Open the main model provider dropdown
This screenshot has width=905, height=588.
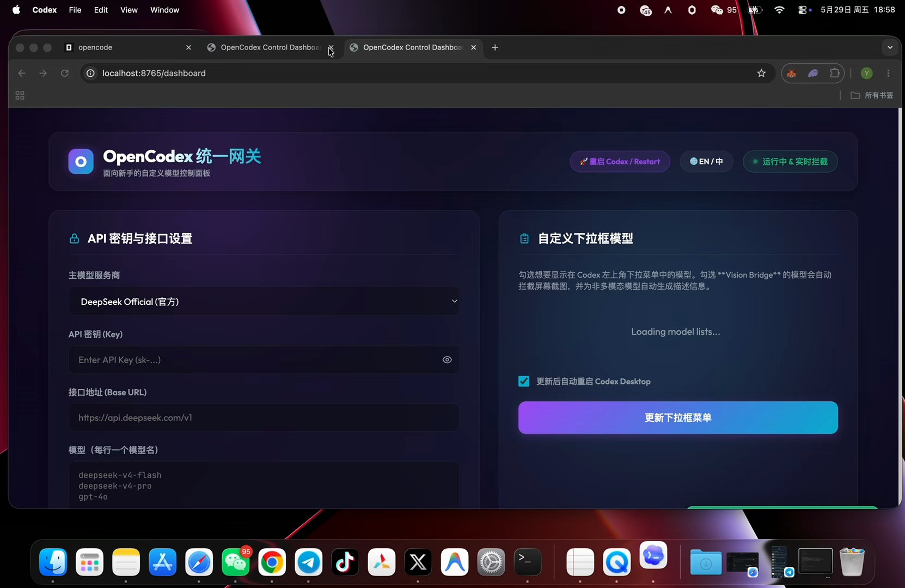264,302
